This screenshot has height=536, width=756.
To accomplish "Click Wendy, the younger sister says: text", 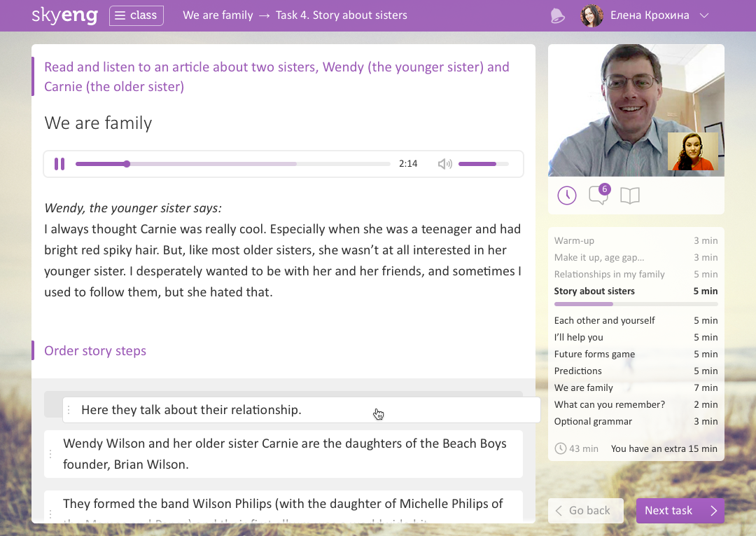I will [133, 208].
